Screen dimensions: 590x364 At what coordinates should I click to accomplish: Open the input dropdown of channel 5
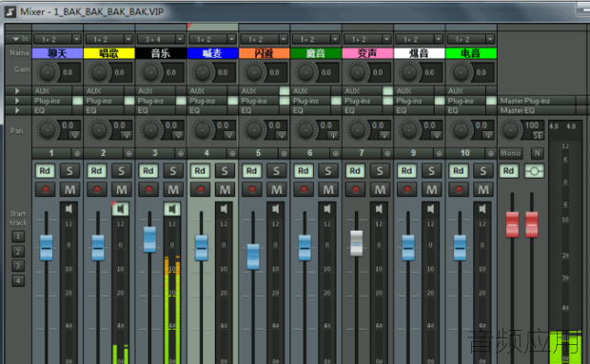tap(284, 39)
